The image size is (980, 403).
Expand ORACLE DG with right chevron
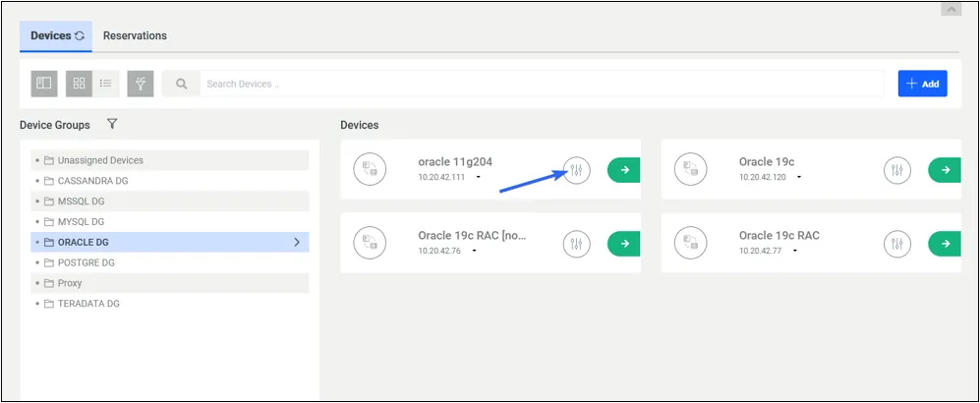(x=297, y=242)
